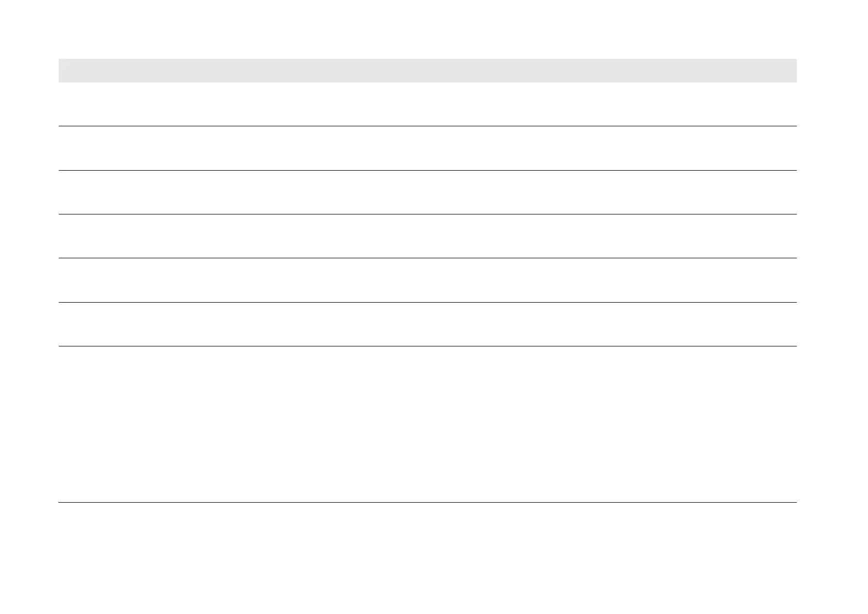Click the third horizontal divider line
The width and height of the screenshot is (868, 614).
pyautogui.click(x=427, y=214)
